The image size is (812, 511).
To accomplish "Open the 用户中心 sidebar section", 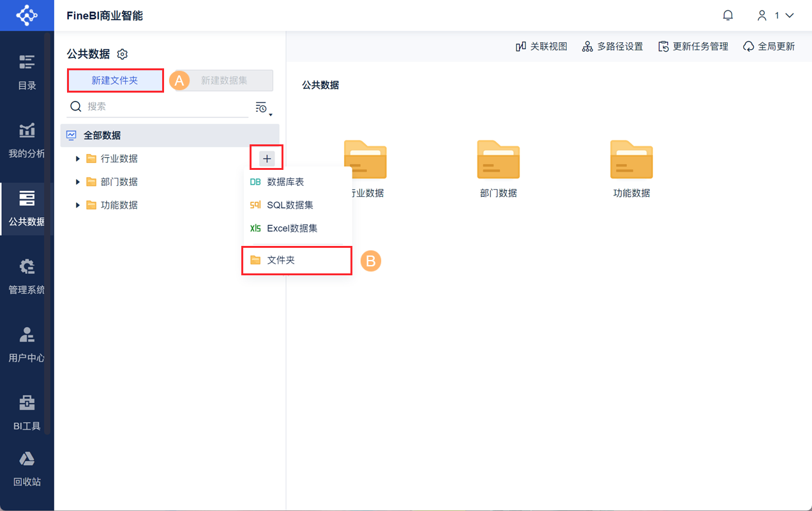I will [27, 345].
